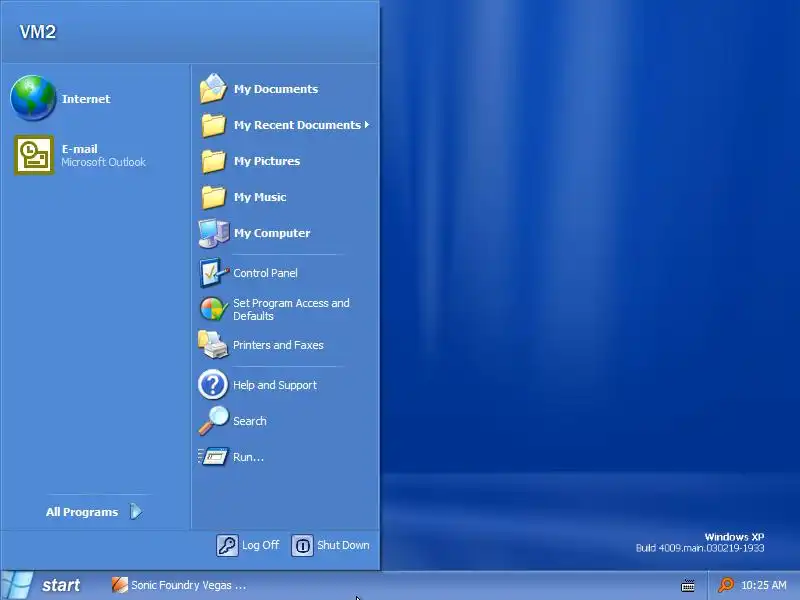Click the All Programs label
Viewport: 800px width, 600px height.
82,512
